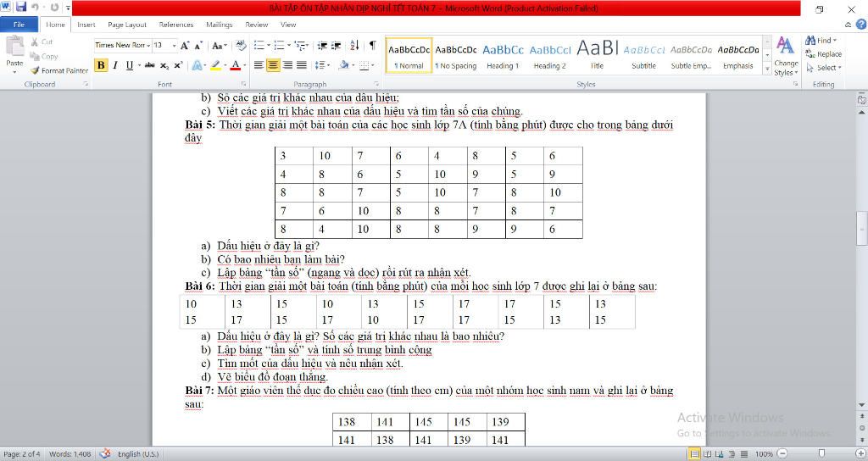Click the Format Painter brush icon
Image resolution: width=868 pixels, height=461 pixels.
click(x=35, y=71)
